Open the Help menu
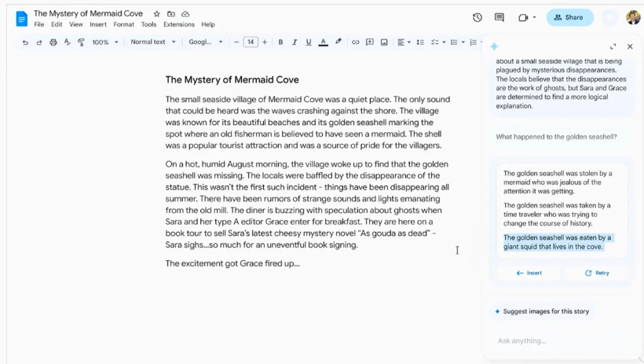The image size is (644, 364). pos(208,24)
